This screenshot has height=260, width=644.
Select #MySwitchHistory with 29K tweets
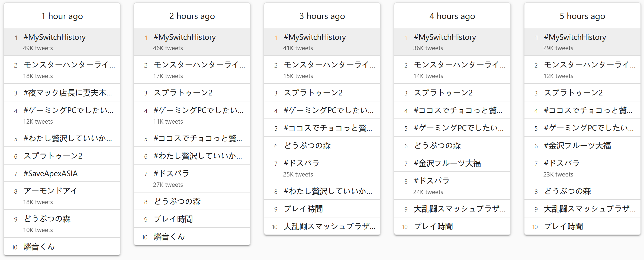point(575,37)
